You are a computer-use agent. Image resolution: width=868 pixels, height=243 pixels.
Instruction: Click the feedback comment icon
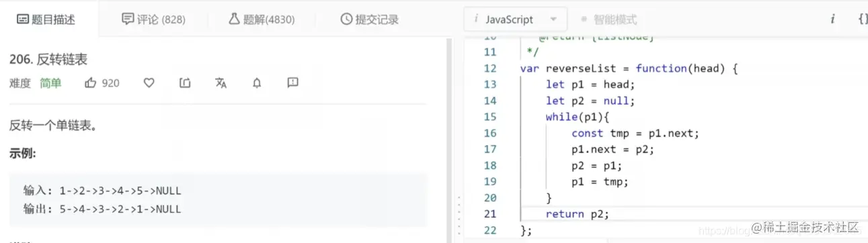tap(292, 83)
